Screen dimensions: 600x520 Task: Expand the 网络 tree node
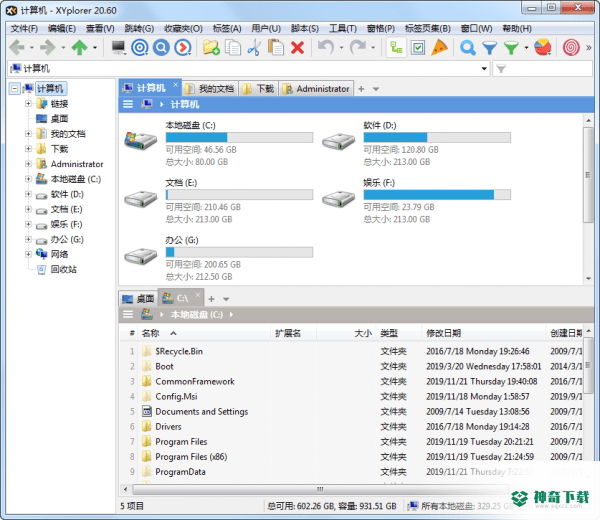[28, 254]
